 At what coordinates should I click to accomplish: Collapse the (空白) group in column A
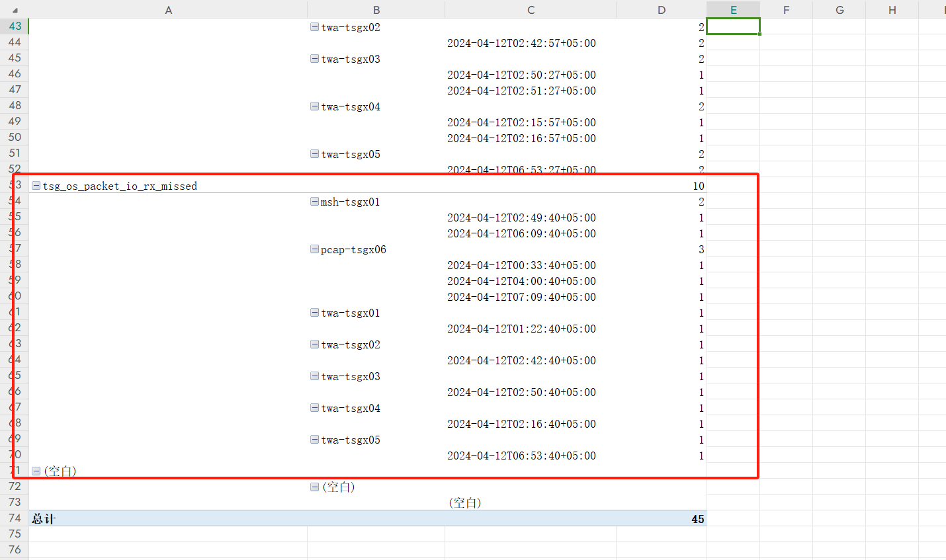36,471
